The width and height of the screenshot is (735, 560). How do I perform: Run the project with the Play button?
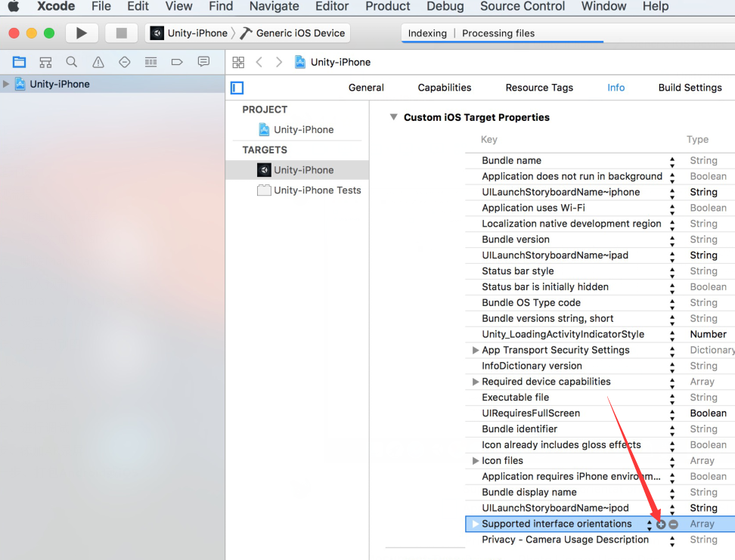pyautogui.click(x=82, y=33)
